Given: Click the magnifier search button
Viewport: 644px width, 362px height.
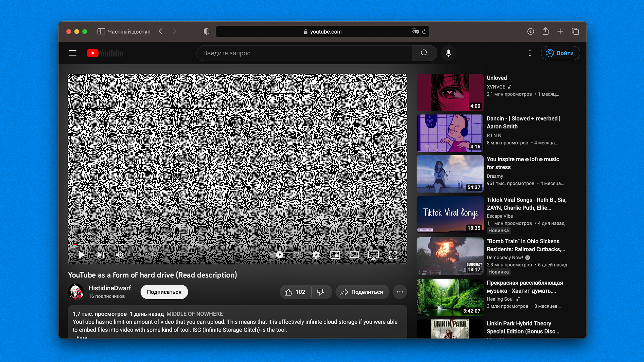Looking at the screenshot, I should coord(424,53).
